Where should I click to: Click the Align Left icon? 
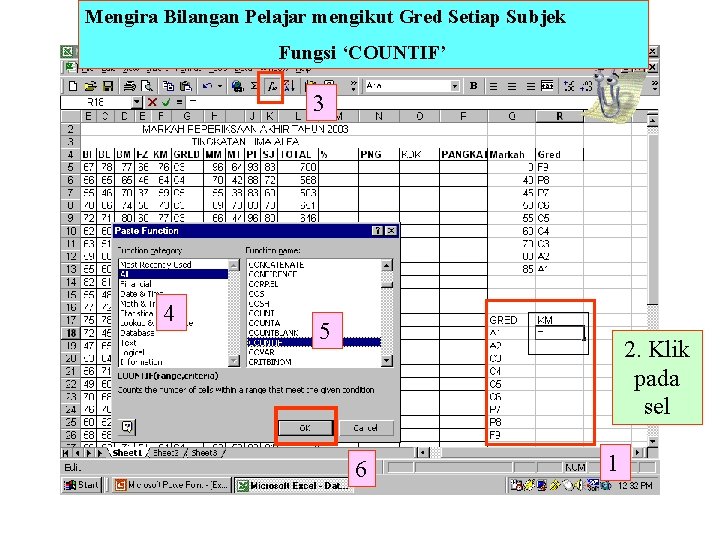click(x=494, y=86)
